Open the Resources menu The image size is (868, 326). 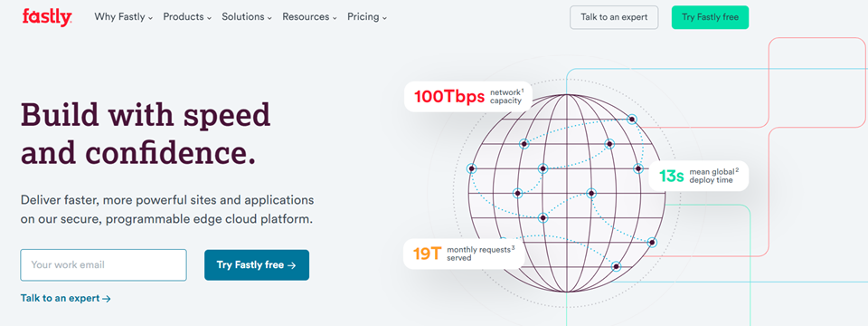309,17
